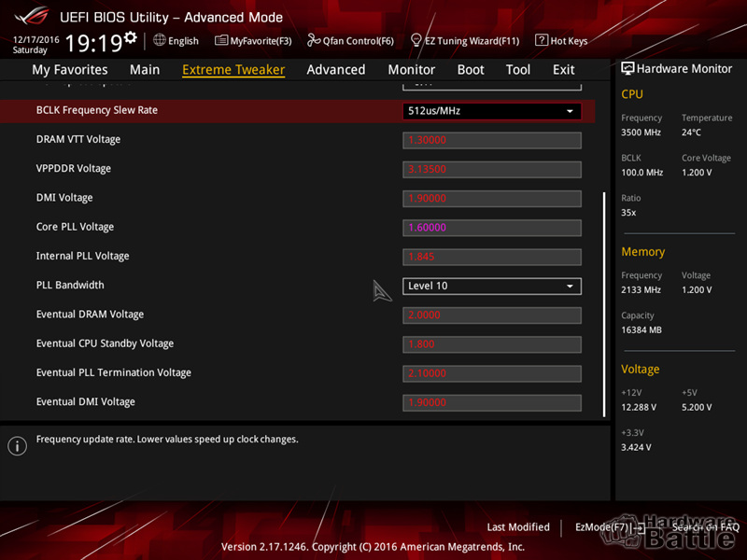Click DMI Voltage value field
This screenshot has width=747, height=560.
pyautogui.click(x=492, y=199)
